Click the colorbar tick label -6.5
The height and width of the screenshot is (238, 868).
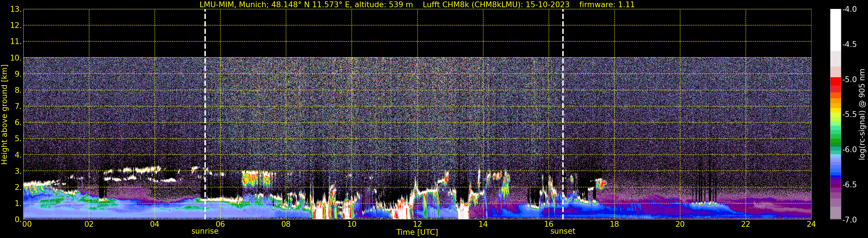849,185
